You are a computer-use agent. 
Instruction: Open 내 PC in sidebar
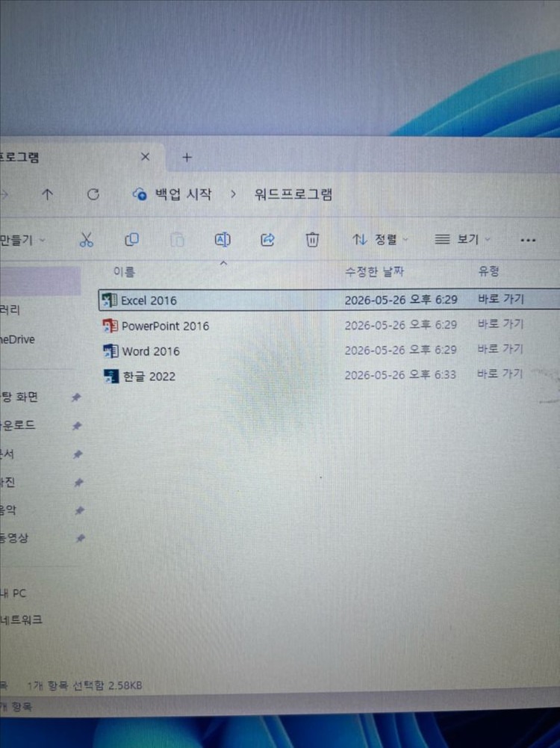(13, 593)
